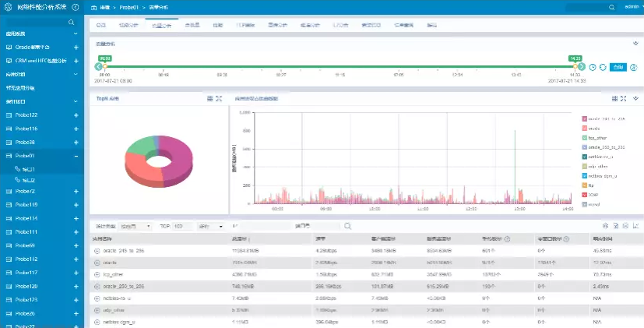644x328 pixels.
Task: Maximize the traffic trend chart panel
Action: tap(625, 99)
